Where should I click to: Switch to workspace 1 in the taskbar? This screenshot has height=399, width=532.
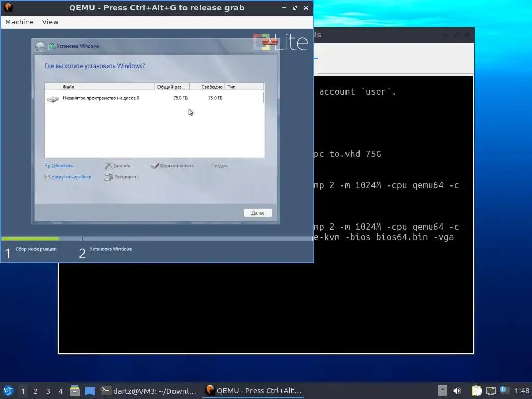(x=23, y=391)
